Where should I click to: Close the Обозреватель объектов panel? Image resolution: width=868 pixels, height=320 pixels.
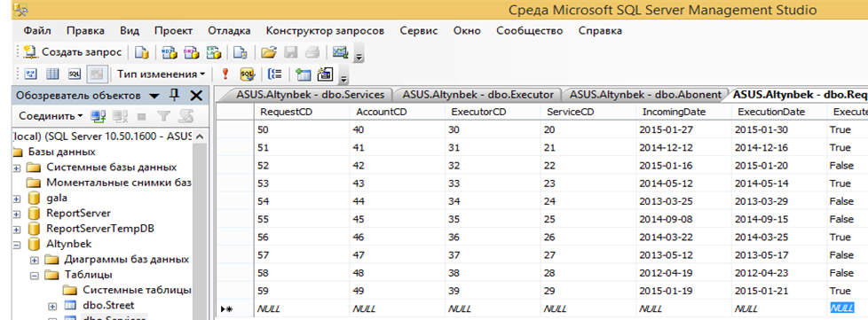pos(196,96)
